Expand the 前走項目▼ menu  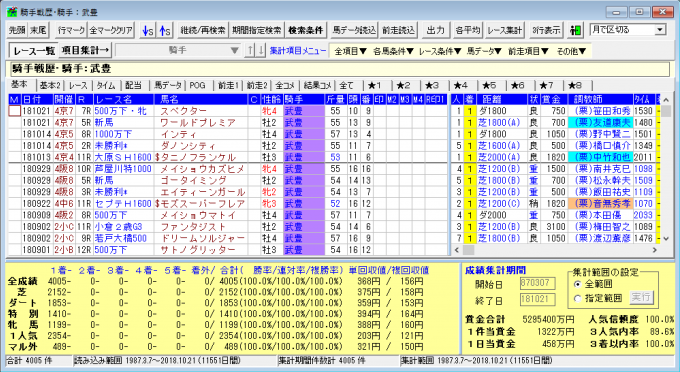pyautogui.click(x=528, y=51)
